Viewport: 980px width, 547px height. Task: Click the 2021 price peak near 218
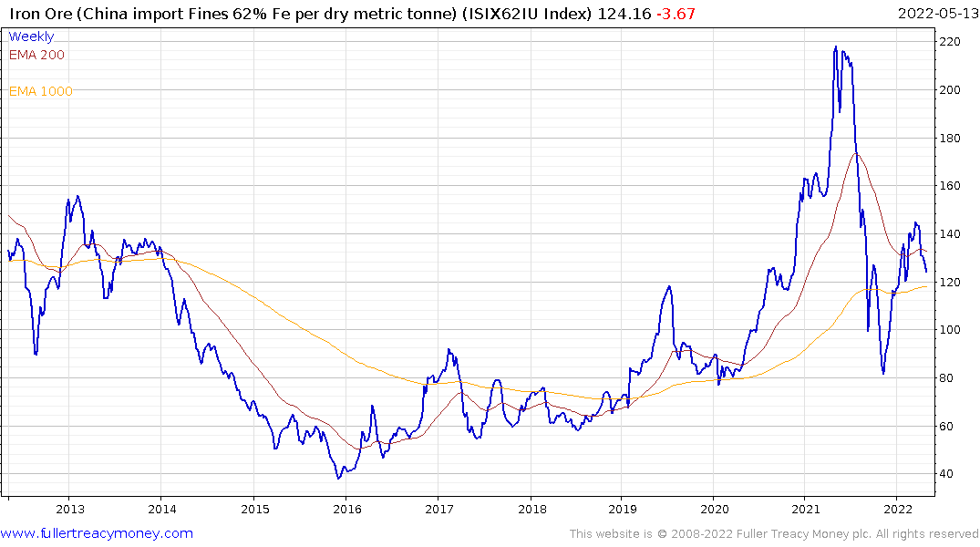tap(836, 46)
